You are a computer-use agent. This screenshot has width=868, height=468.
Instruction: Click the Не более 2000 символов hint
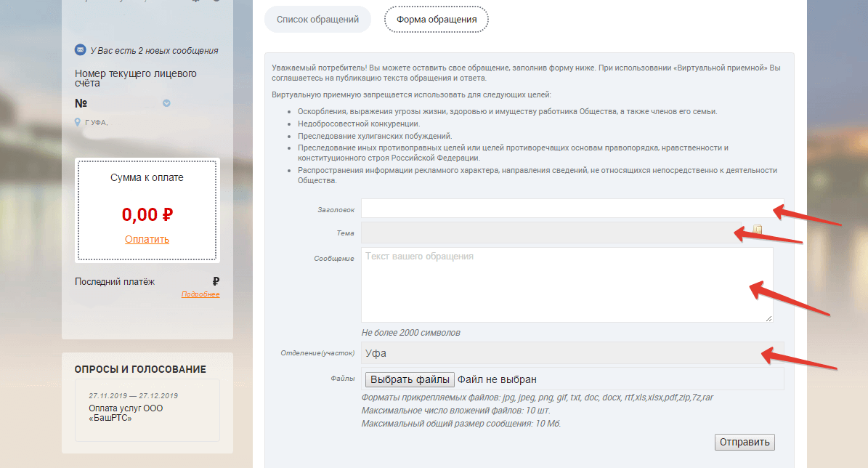coord(410,332)
